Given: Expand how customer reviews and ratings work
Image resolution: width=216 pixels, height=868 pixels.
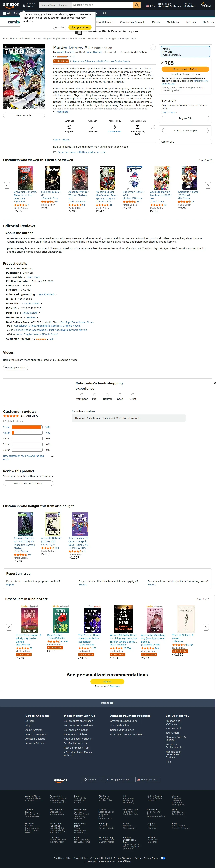Looking at the screenshot, I should [28, 457].
